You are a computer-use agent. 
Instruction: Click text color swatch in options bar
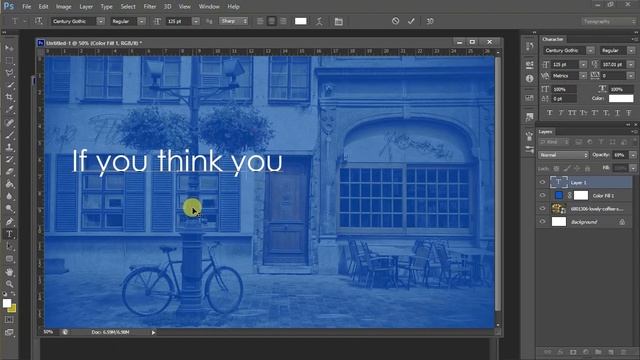pyautogui.click(x=300, y=21)
